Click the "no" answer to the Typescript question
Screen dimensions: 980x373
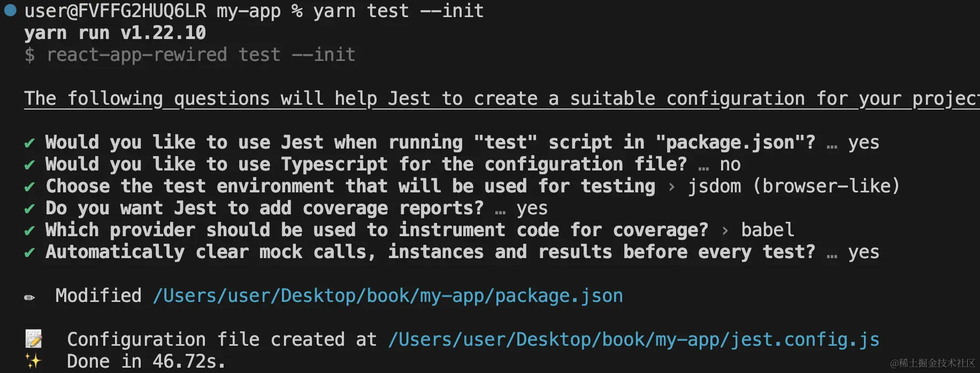click(730, 165)
